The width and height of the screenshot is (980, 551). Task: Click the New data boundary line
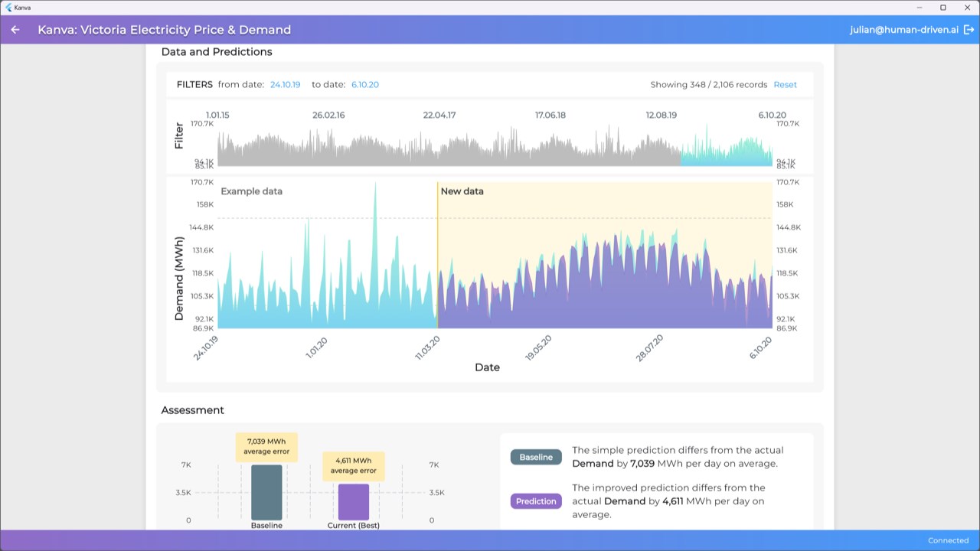(x=437, y=255)
